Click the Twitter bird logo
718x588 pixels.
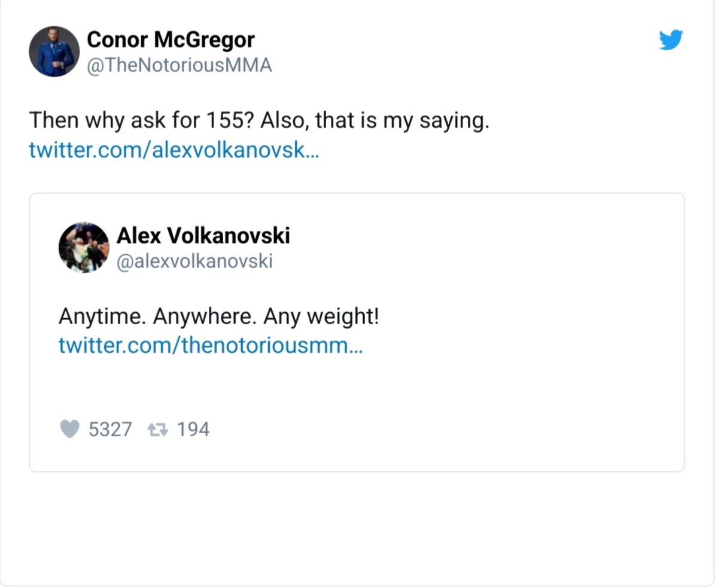(671, 40)
